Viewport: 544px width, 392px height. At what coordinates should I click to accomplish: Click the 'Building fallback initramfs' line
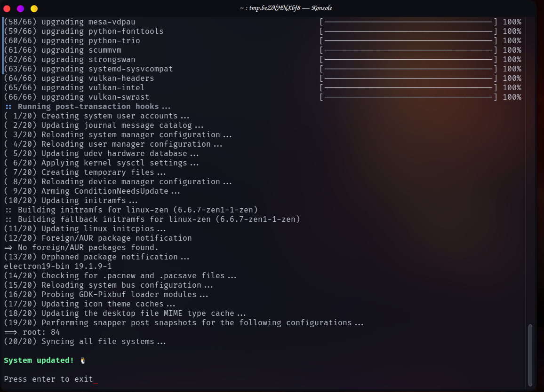[153, 219]
